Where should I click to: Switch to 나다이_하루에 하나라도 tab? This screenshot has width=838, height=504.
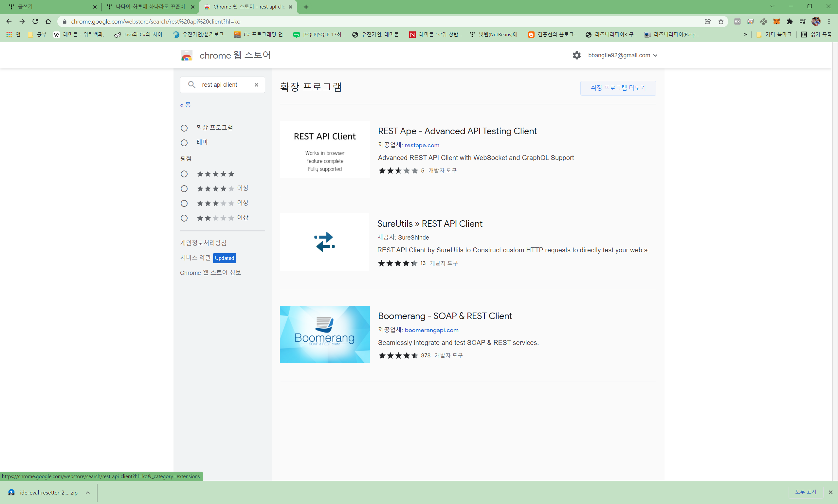150,7
